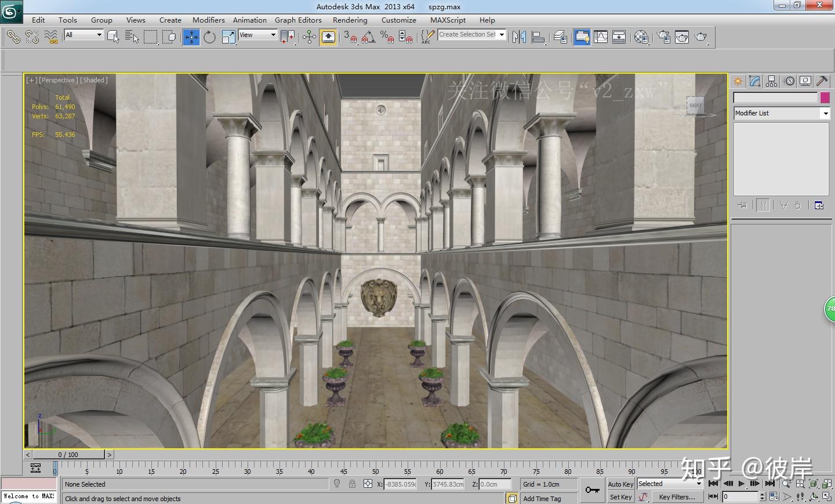This screenshot has height=504, width=835.
Task: Click the Set Key button
Action: point(620,497)
